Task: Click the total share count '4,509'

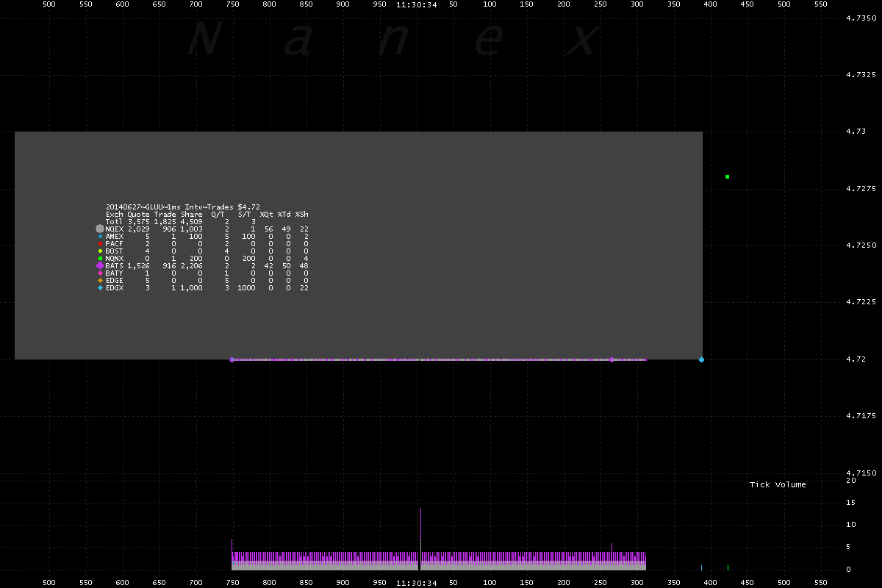Action: point(191,222)
